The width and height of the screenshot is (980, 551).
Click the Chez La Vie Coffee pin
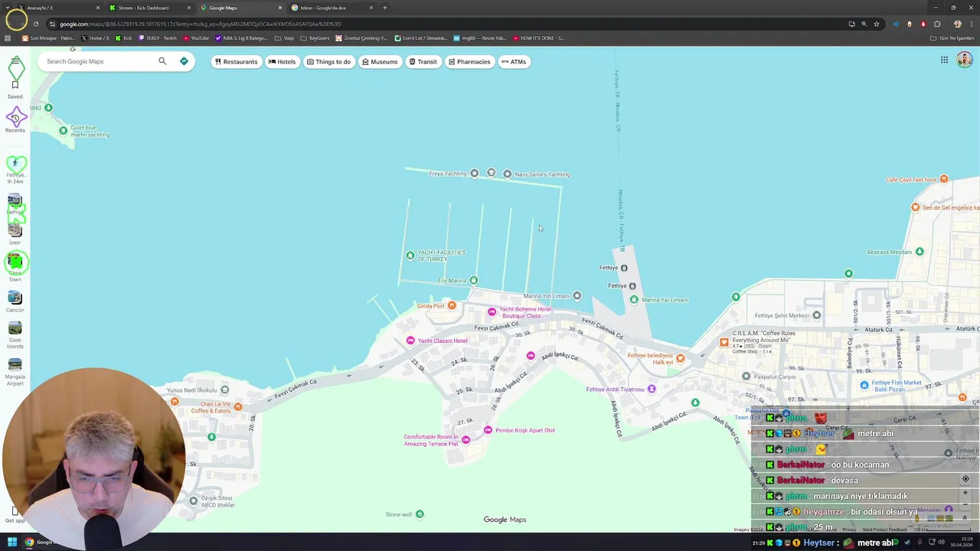pyautogui.click(x=237, y=407)
